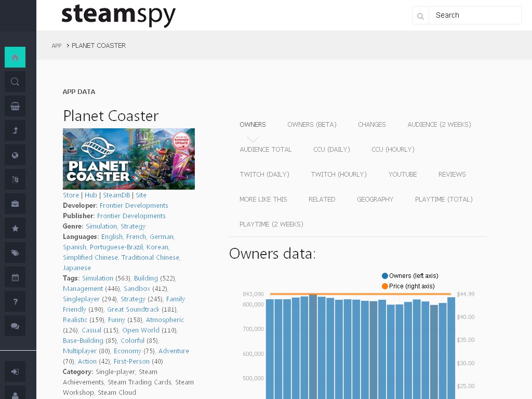Click the Strategy genre link

pyautogui.click(x=133, y=227)
